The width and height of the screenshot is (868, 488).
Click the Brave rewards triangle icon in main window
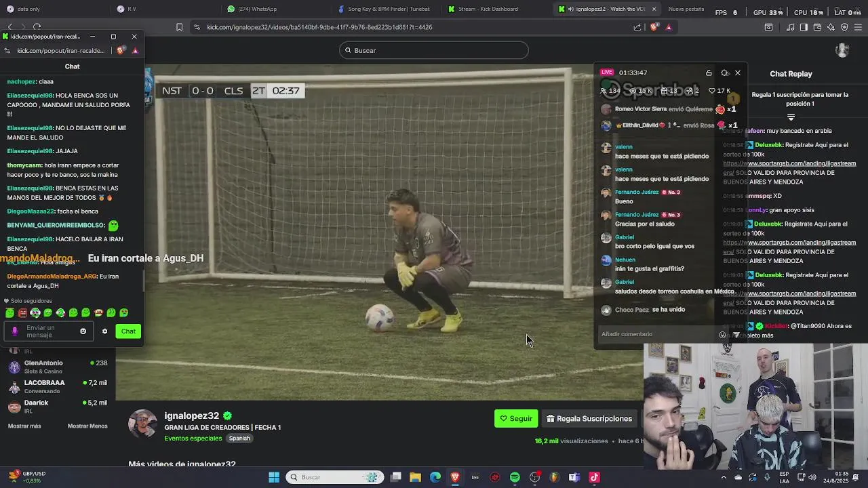(x=669, y=27)
